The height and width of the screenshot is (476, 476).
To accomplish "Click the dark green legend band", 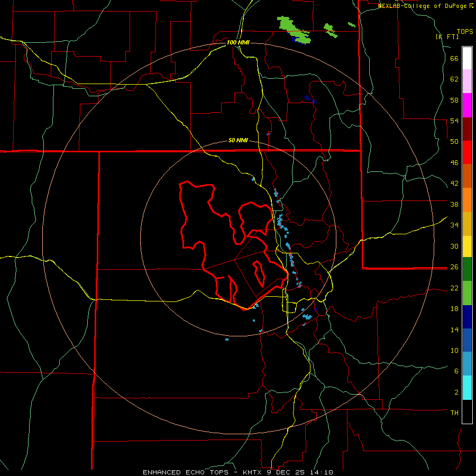I will (x=467, y=269).
